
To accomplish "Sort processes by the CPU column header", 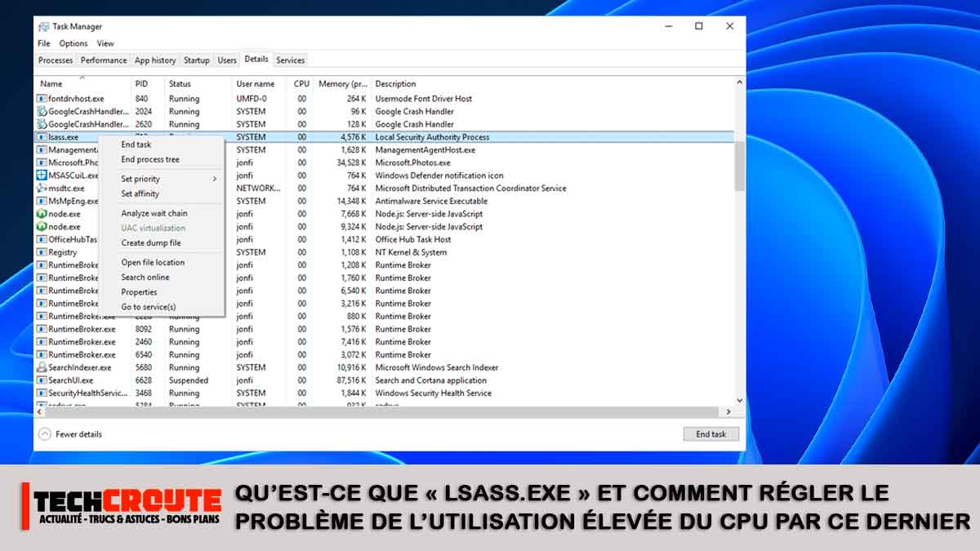I will pos(301,83).
